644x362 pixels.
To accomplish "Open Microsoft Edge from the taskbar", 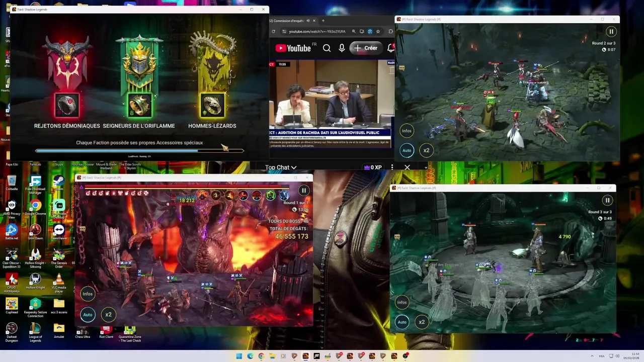I will pyautogui.click(x=250, y=356).
